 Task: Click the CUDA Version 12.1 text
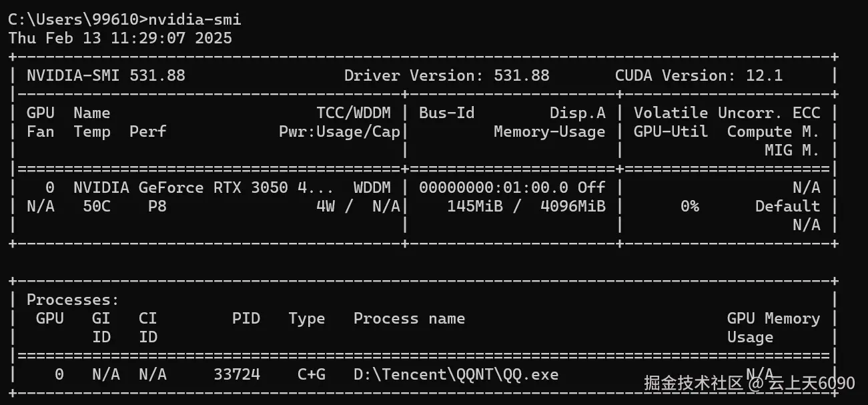point(699,75)
